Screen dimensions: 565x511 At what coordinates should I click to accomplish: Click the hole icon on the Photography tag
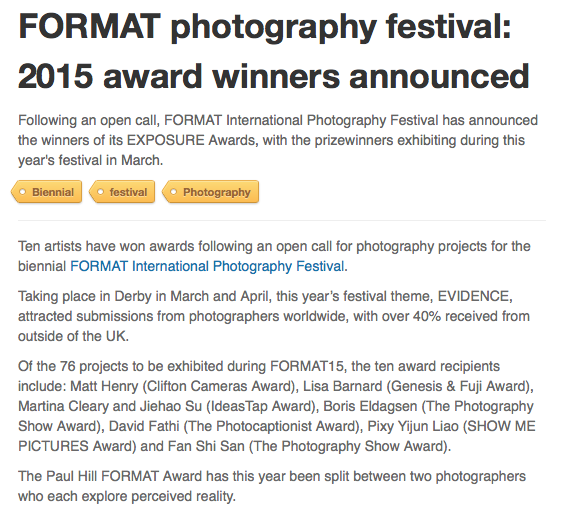pyautogui.click(x=173, y=192)
